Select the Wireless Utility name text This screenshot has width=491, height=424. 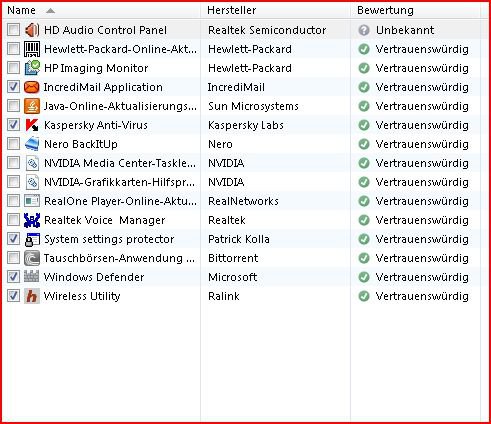coord(82,296)
